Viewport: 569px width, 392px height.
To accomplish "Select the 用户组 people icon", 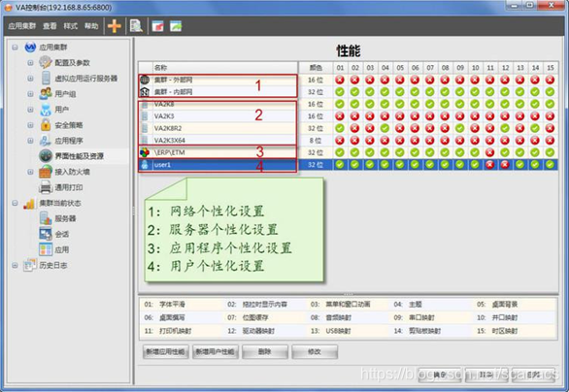I will pyautogui.click(x=46, y=94).
